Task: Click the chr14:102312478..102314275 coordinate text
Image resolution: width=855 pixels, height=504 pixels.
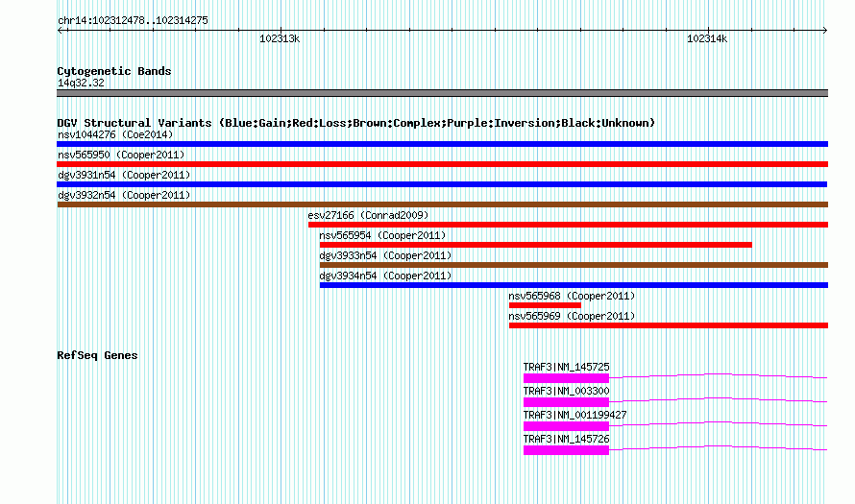Action: (x=133, y=20)
